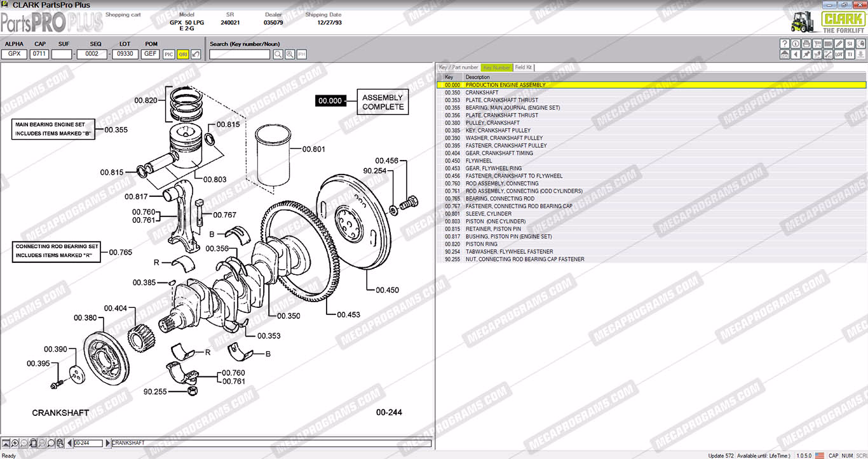Click the Information circle icon
The height and width of the screenshot is (459, 868).
(796, 44)
